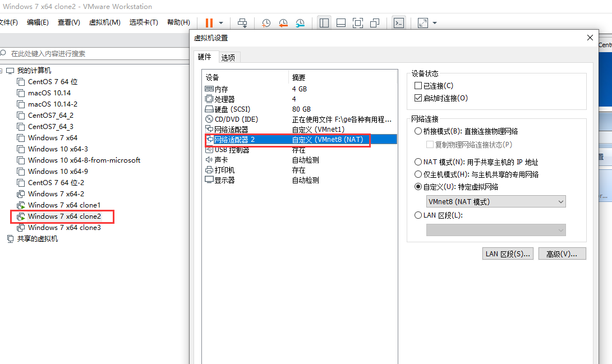Select the CD/DVD (IDE) device row
612x364 pixels.
click(300, 119)
